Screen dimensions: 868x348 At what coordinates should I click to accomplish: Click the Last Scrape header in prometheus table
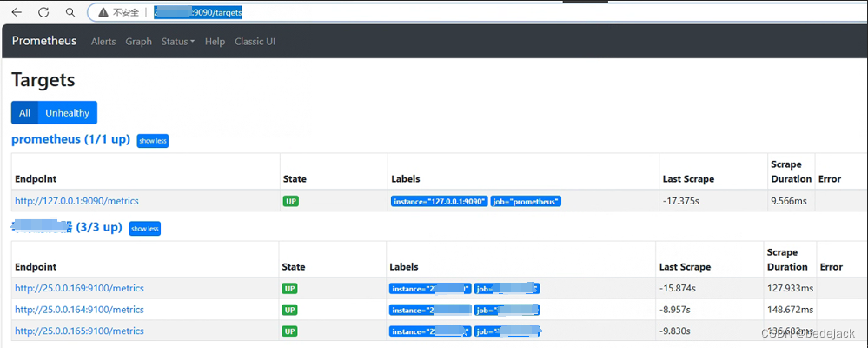pos(688,179)
